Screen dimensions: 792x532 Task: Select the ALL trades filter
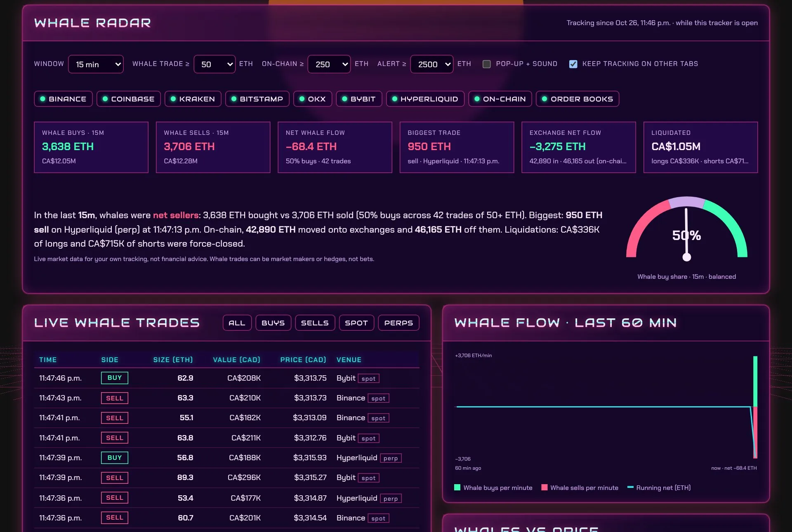click(237, 323)
